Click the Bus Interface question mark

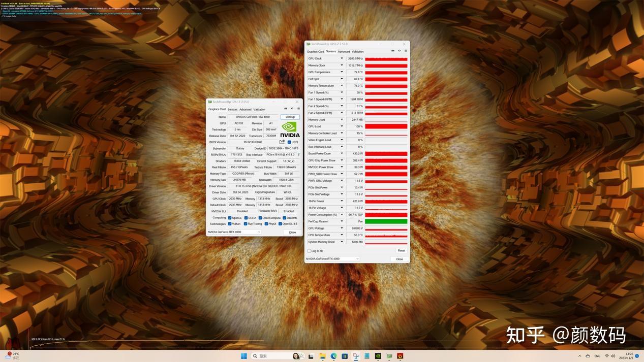[x=298, y=155]
